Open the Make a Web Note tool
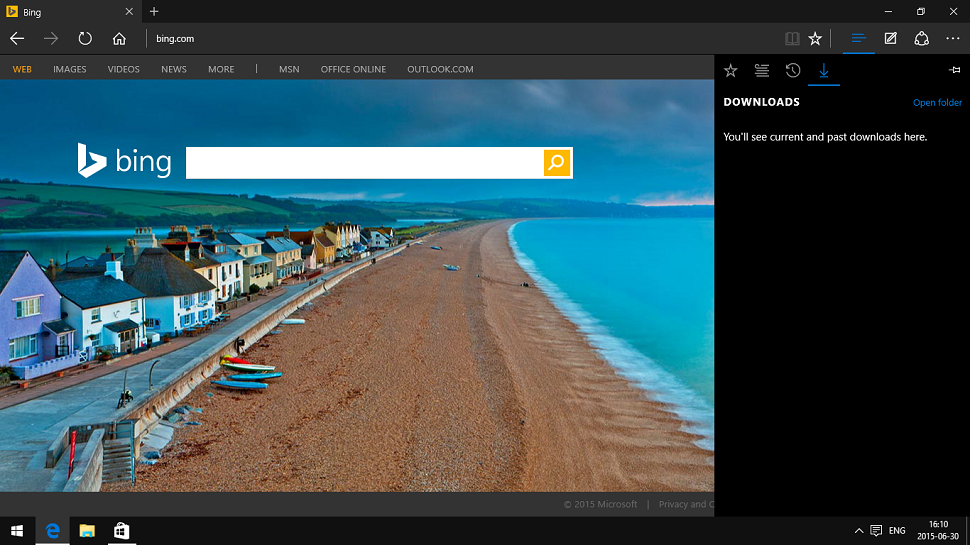 pyautogui.click(x=890, y=38)
